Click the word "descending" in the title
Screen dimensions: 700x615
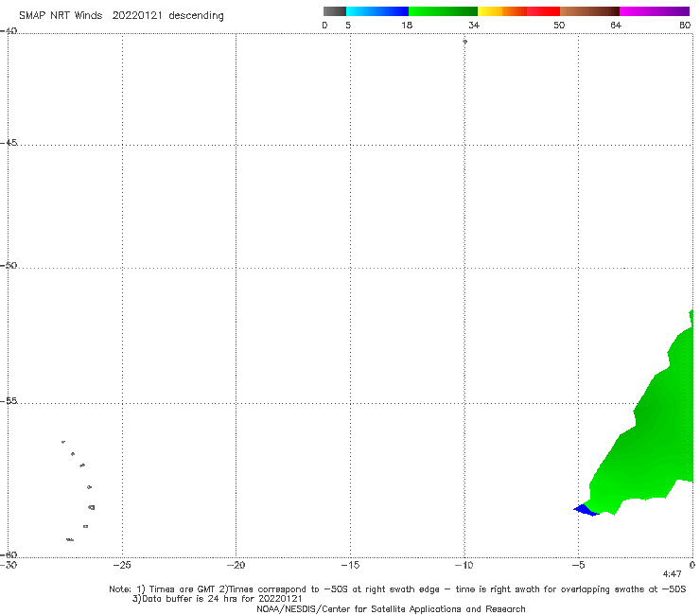click(196, 16)
